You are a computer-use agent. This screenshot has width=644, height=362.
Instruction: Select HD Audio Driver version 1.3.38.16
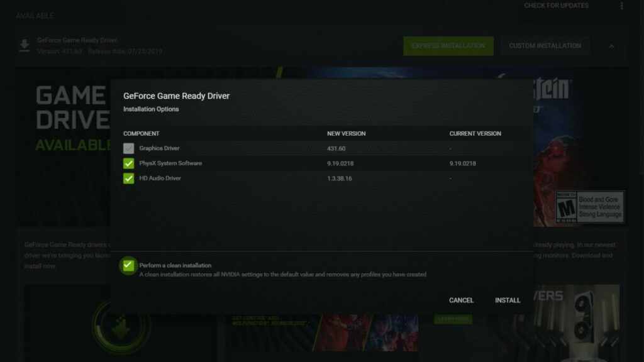pos(339,178)
